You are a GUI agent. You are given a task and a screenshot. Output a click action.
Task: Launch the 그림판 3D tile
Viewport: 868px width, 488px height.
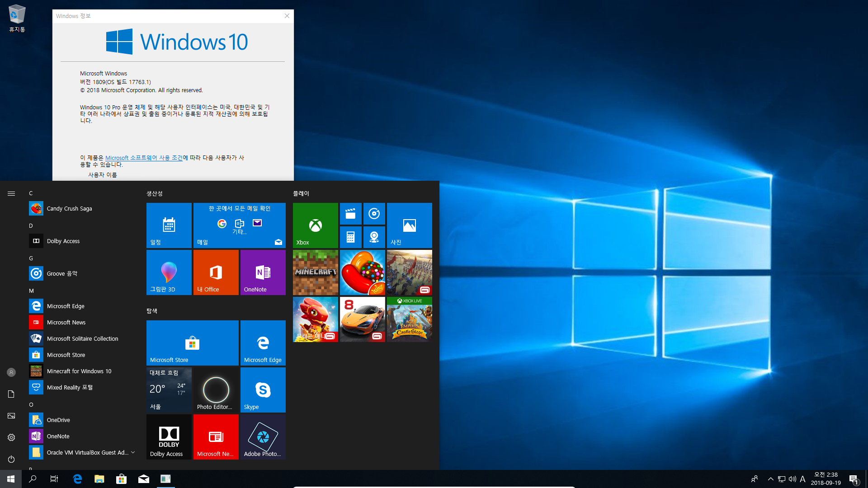[x=169, y=272]
